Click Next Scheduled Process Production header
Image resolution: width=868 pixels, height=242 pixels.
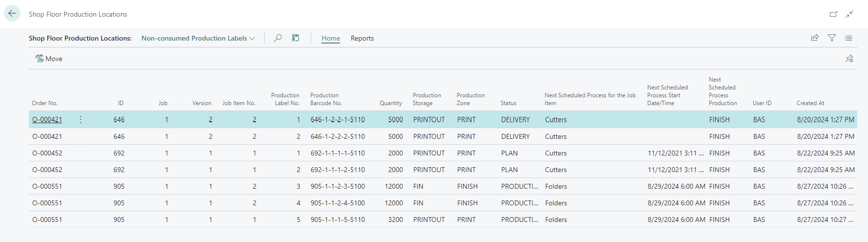point(723,91)
